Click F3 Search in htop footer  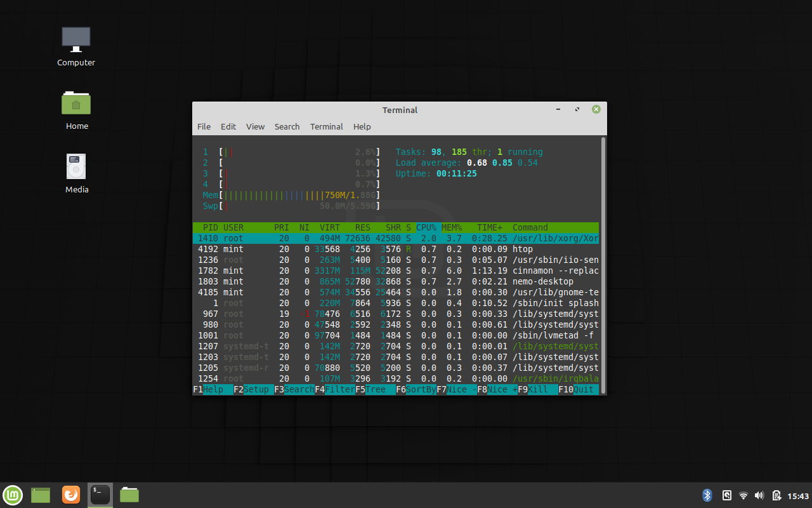coord(294,389)
